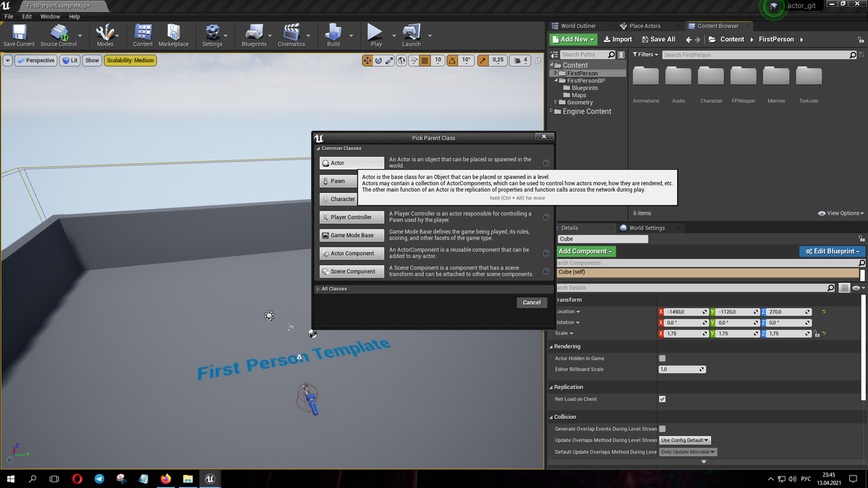Image resolution: width=868 pixels, height=488 pixels.
Task: Open the Filters dropdown in Content Browser
Action: pos(645,55)
